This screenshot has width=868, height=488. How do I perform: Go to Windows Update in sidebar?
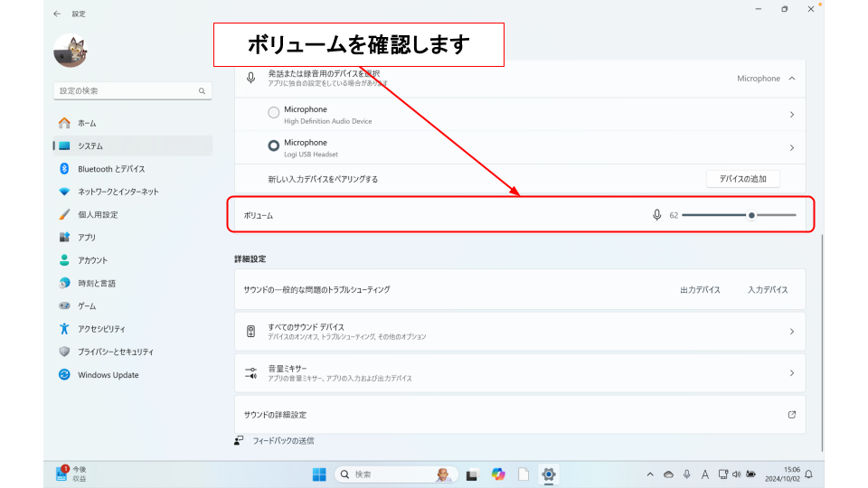(x=108, y=375)
